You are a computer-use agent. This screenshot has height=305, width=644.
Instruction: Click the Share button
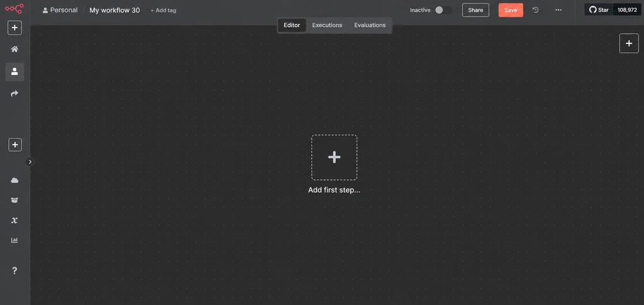click(x=475, y=10)
